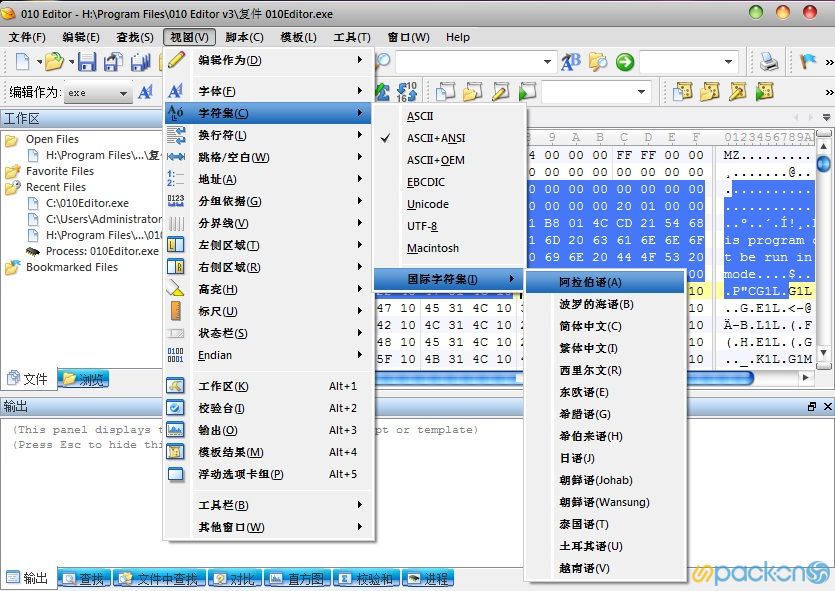Open the 脚本(C) menu
The image size is (835, 591).
tap(244, 37)
